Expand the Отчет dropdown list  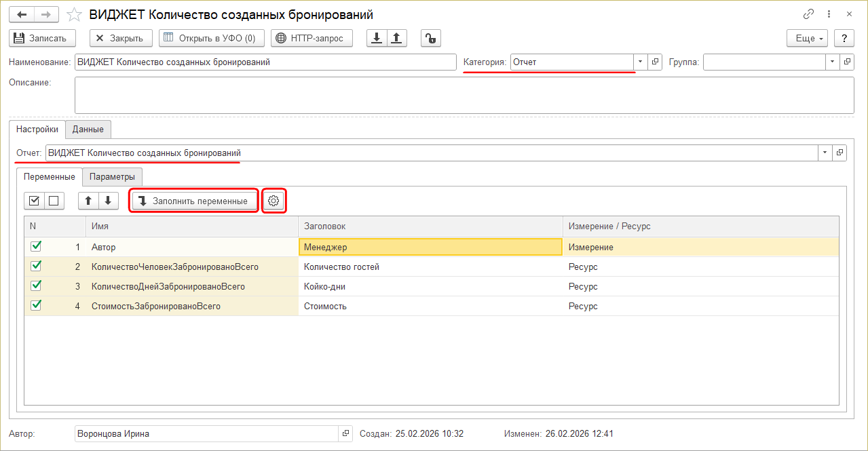pos(825,153)
